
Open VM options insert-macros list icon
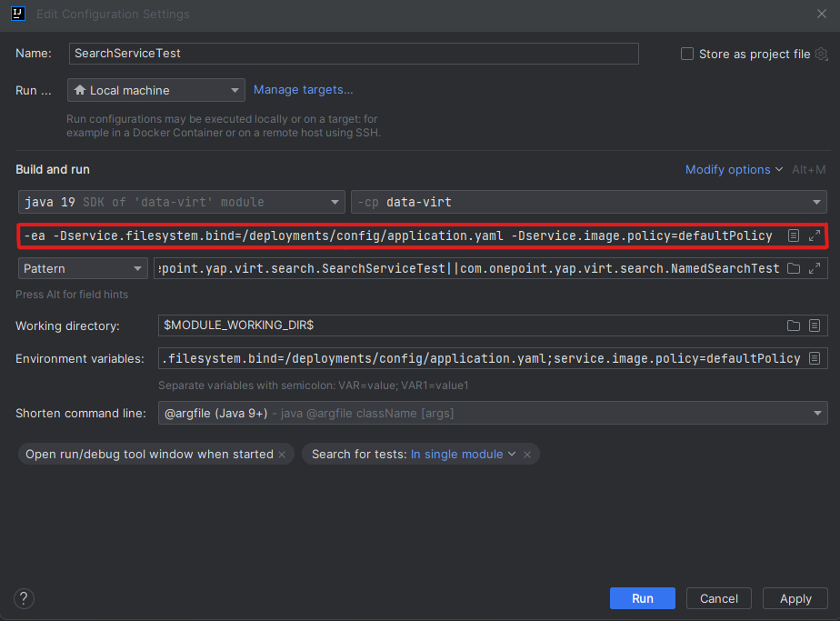coord(794,235)
